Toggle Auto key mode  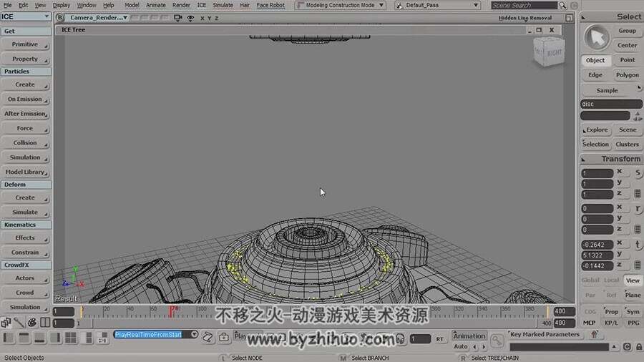[460, 347]
